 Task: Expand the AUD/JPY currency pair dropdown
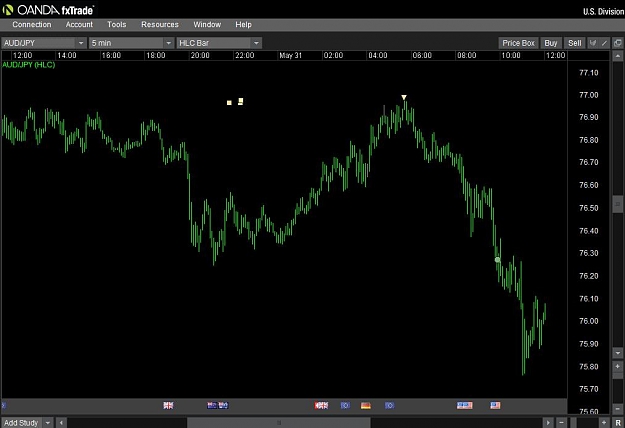tap(81, 43)
